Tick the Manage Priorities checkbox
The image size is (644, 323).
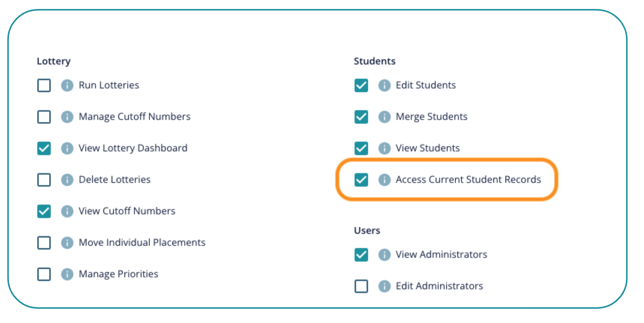pos(44,274)
